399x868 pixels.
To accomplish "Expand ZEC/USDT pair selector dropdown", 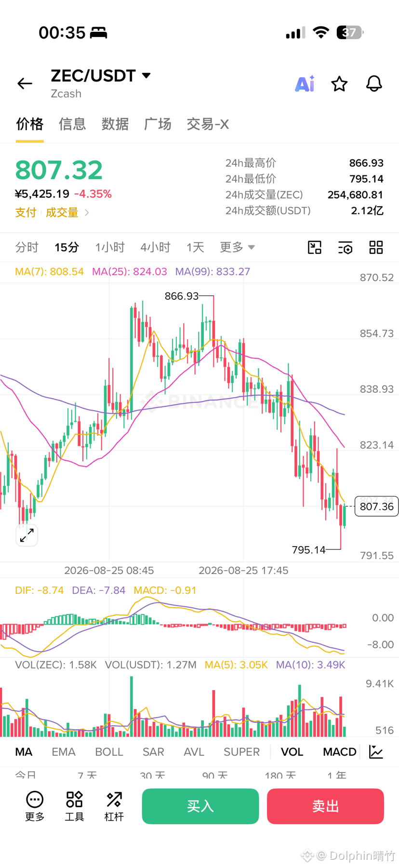I will (x=146, y=75).
